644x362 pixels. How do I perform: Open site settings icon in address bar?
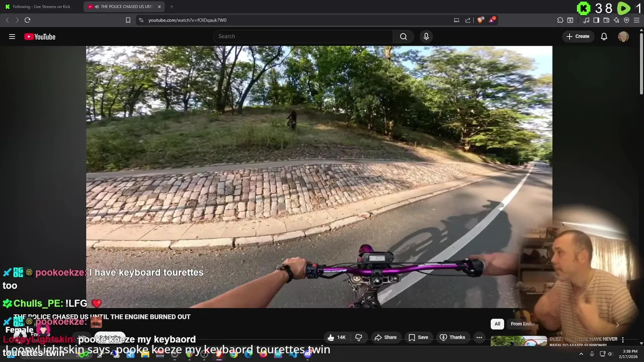[x=141, y=20]
